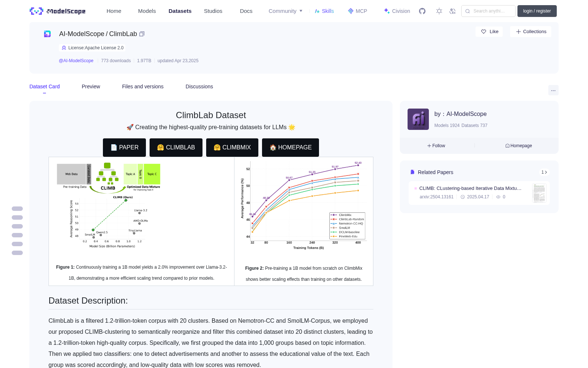Image resolution: width=588 pixels, height=368 pixels.
Task: Click the ClimbLab Dataset title heading
Action: (211, 115)
